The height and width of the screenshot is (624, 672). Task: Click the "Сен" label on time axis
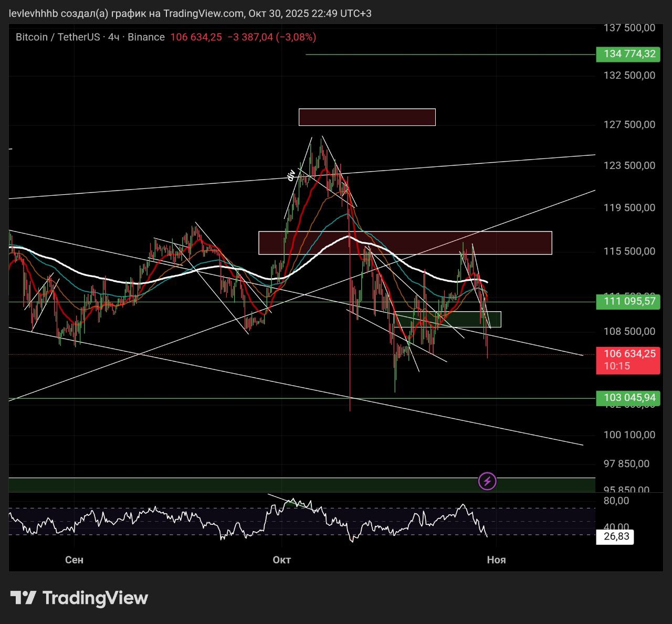[74, 560]
